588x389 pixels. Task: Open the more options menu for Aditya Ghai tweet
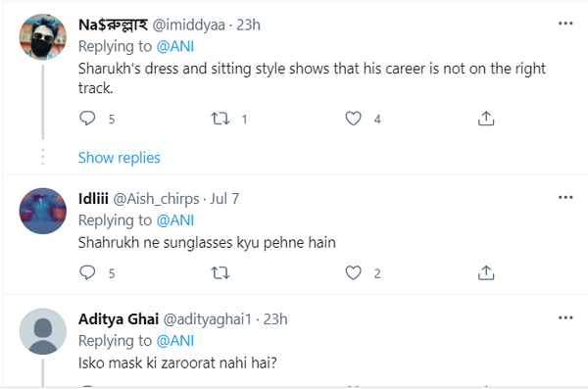pyautogui.click(x=565, y=317)
